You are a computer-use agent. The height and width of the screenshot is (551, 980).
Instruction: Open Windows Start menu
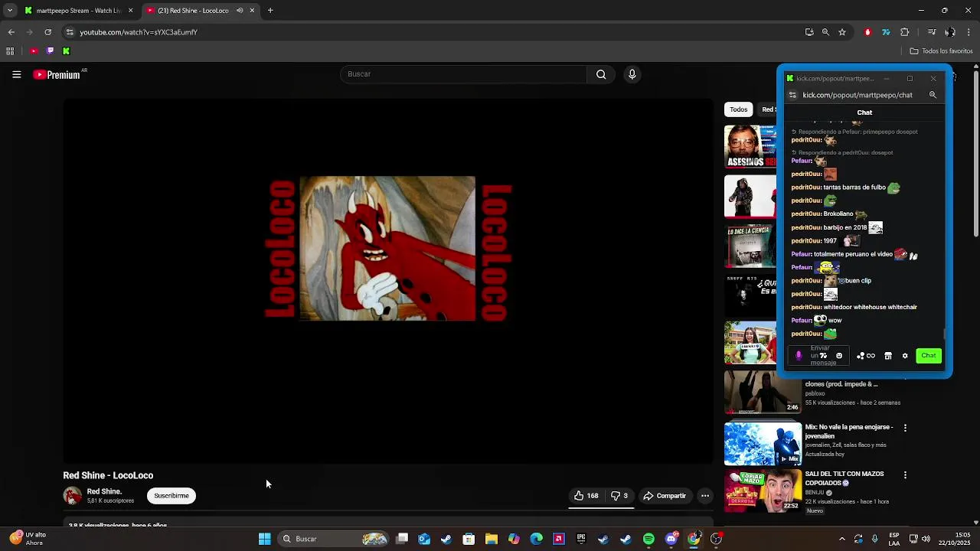264,539
